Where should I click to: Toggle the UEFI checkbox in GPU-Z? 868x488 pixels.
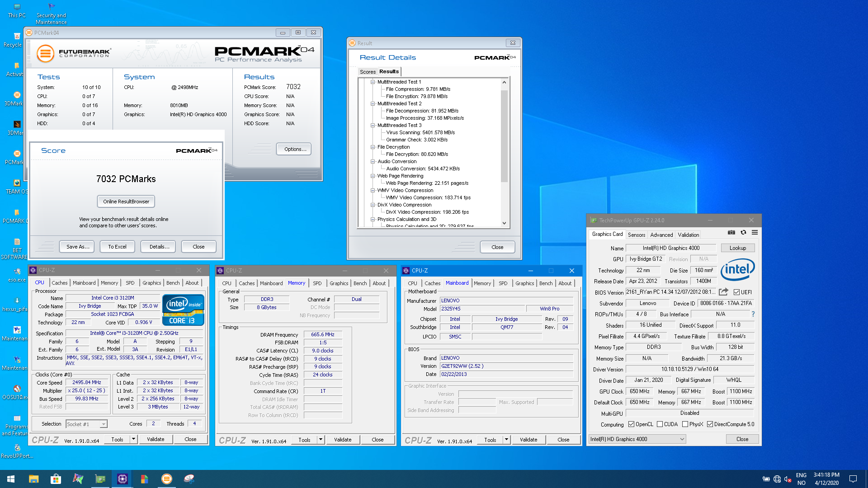pos(737,292)
